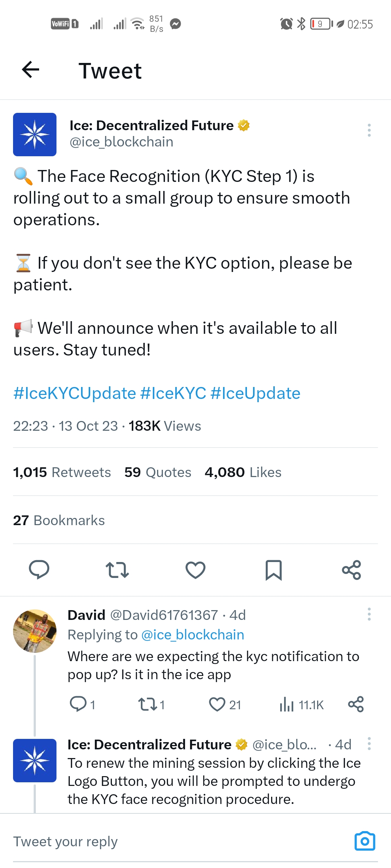
Task: Tap the back arrow in header
Action: (x=31, y=70)
